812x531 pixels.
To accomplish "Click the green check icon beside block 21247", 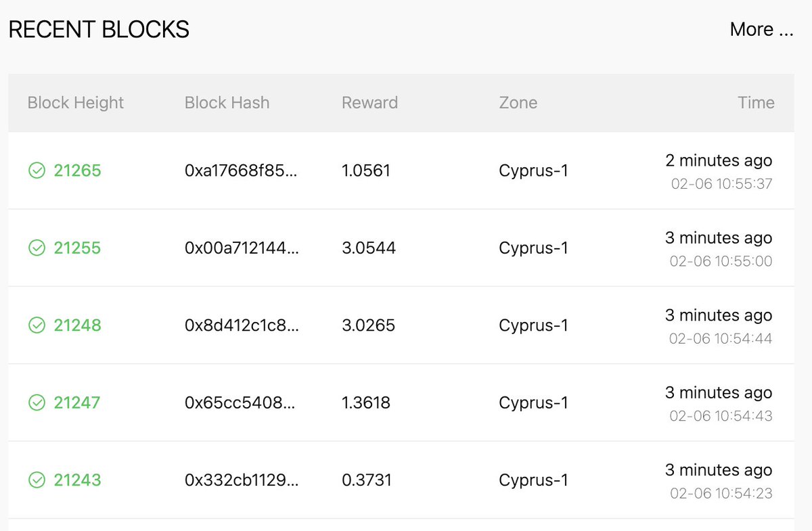I will click(x=37, y=403).
